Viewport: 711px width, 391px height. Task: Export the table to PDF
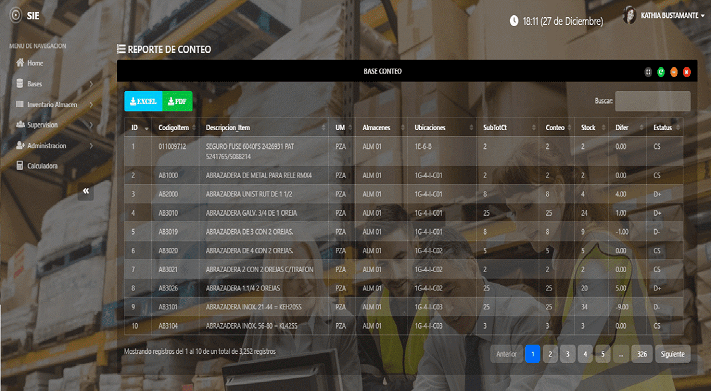click(177, 101)
